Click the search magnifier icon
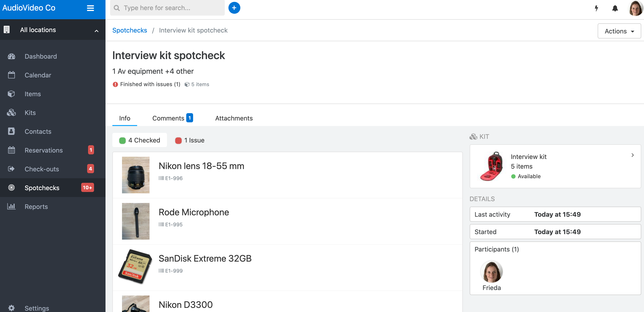This screenshot has height=312, width=644. coord(117,8)
